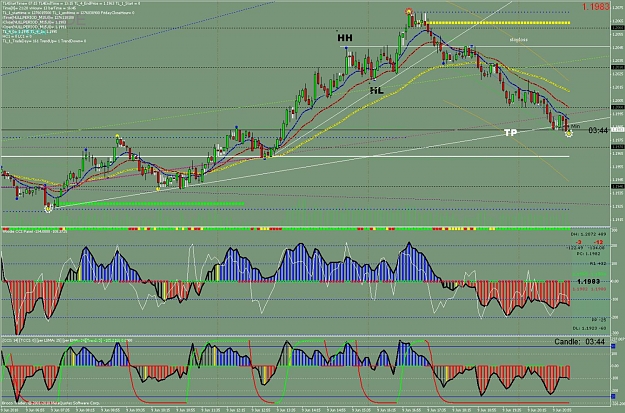625x413 pixels.
Task: Select the HL label below the swing low
Action: coord(376,90)
